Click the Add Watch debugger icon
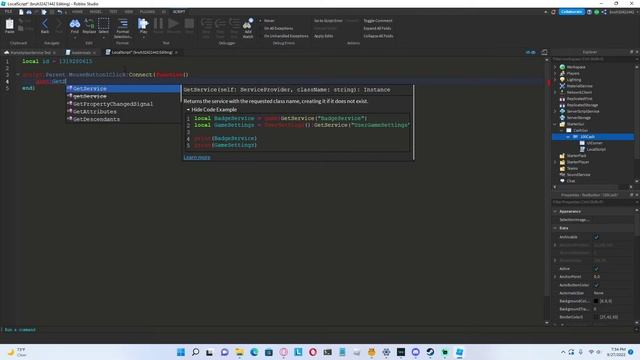 (248, 24)
